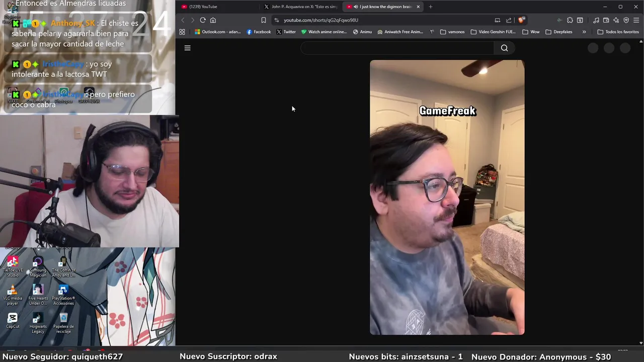Open Watch anime online bookmark
Image resolution: width=644 pixels, height=362 pixels.
point(324,32)
